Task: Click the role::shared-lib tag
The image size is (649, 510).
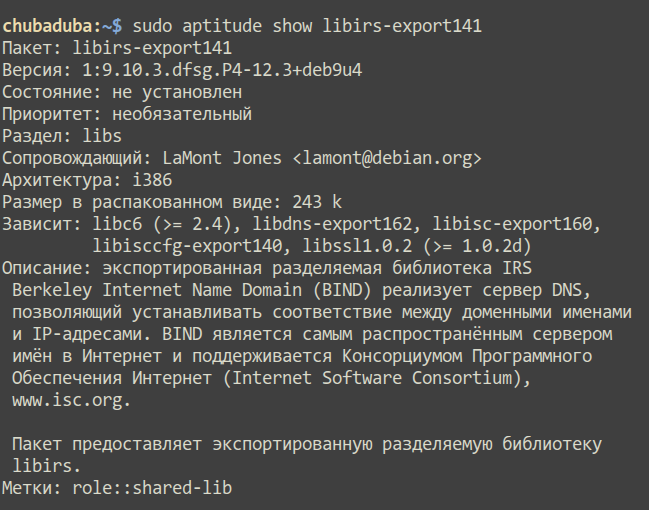Action: (x=152, y=488)
